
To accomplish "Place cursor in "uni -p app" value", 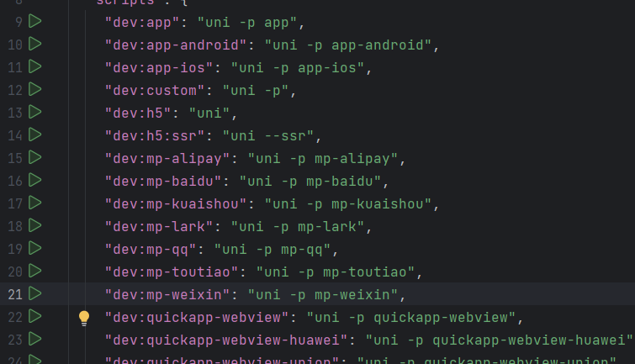I will tap(247, 23).
